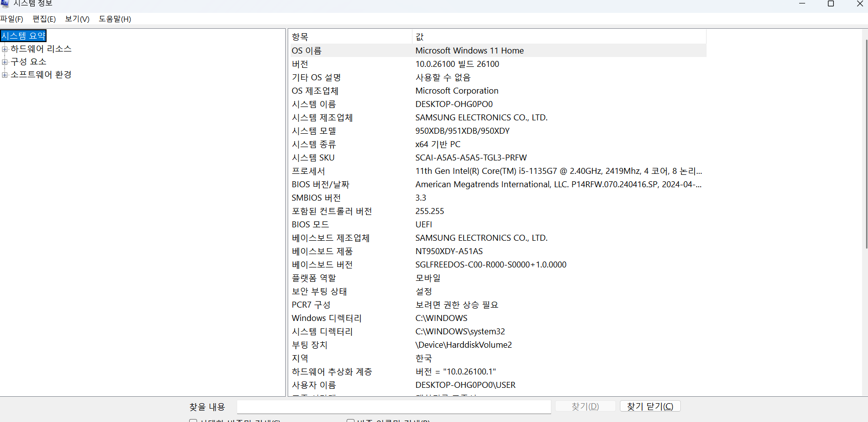This screenshot has height=422, width=868.
Task: Select the 시스템 제조업체 row label
Action: [322, 117]
